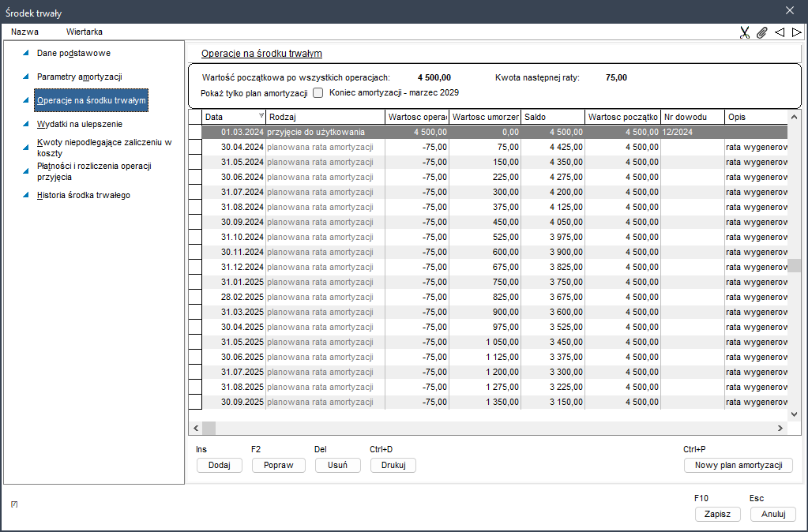Screen dimensions: 808x532
Task: Open the Parametry amortyzacji section
Action: point(79,77)
